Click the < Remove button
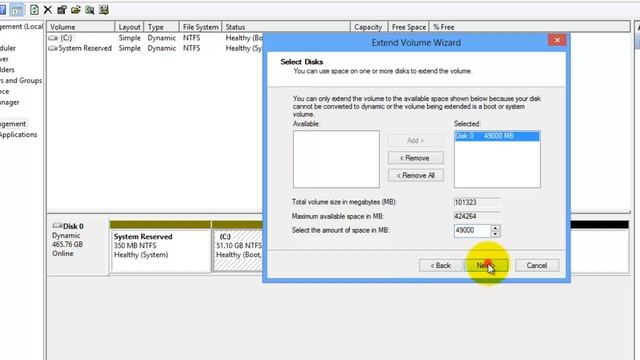 pyautogui.click(x=416, y=158)
